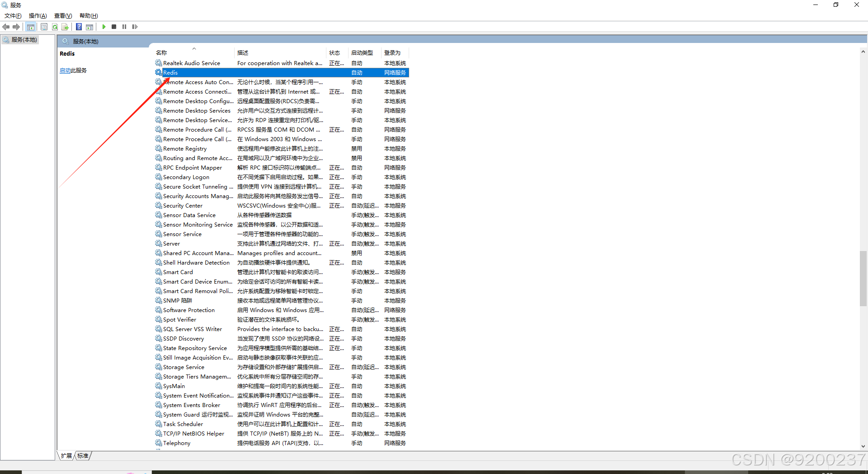Click the Pause Service toolbar button
The height and width of the screenshot is (474, 868).
pyautogui.click(x=124, y=27)
